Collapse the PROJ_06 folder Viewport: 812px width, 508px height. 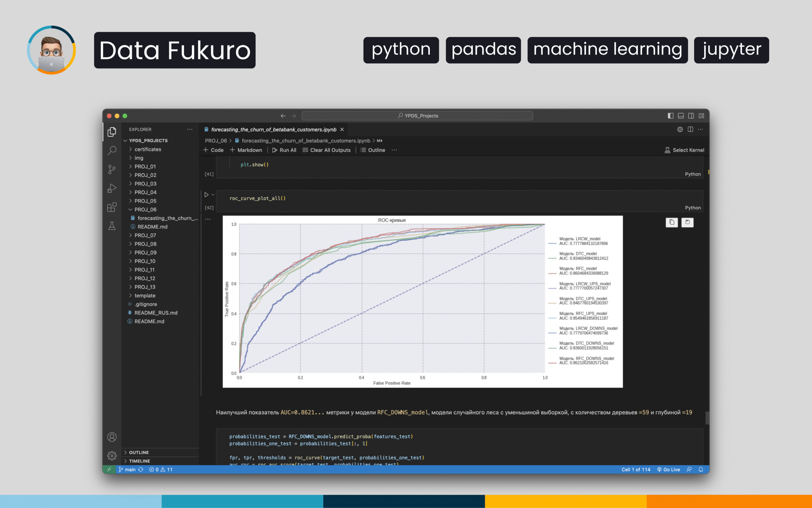click(x=145, y=209)
